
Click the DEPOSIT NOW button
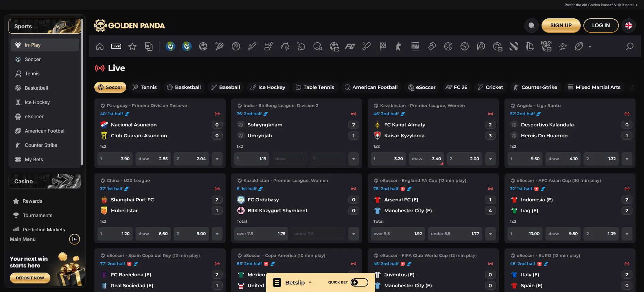click(30, 278)
